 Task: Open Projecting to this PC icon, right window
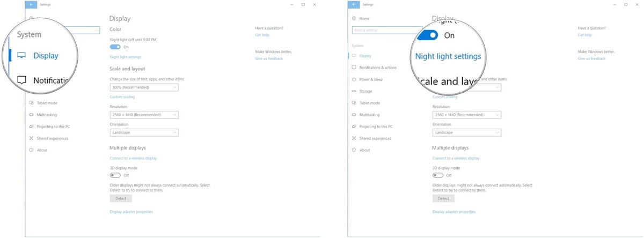pos(354,127)
